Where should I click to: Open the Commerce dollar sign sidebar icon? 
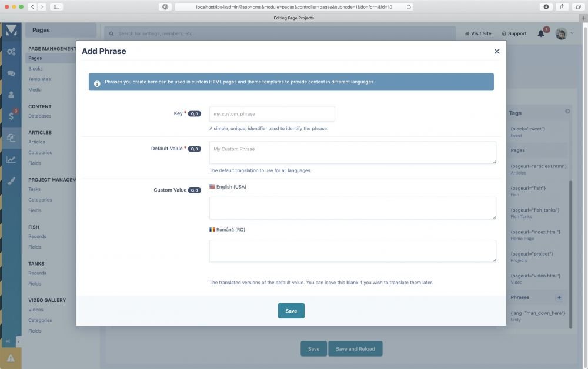pyautogui.click(x=11, y=116)
